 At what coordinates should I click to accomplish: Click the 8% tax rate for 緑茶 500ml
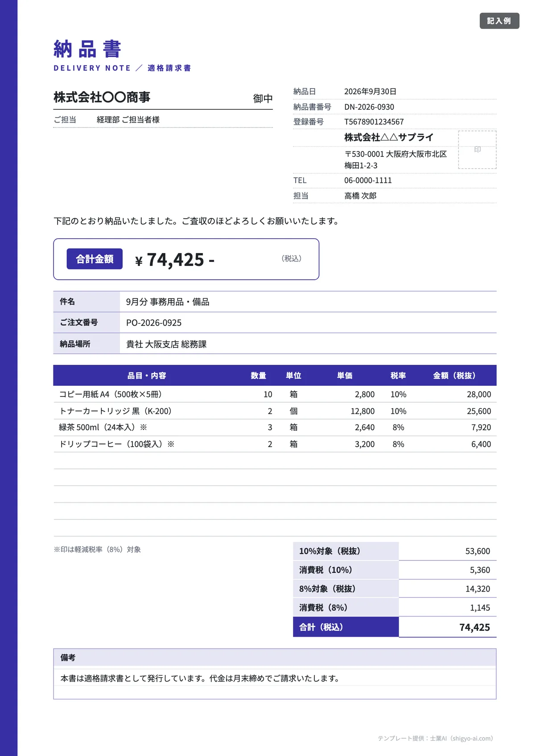pos(398,427)
